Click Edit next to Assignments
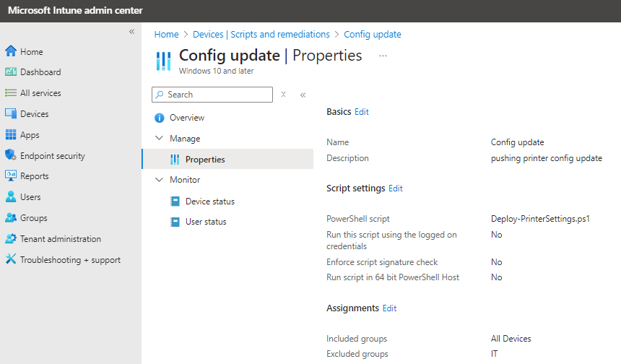The width and height of the screenshot is (621, 364). pyautogui.click(x=389, y=308)
